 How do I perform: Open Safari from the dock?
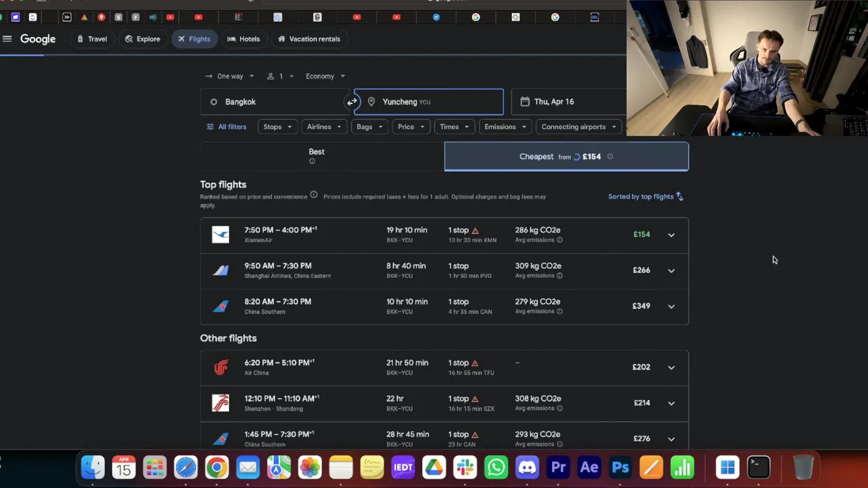(x=186, y=467)
